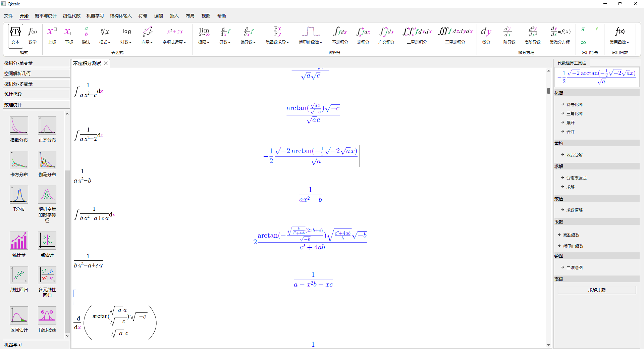Click the document vertical scrollbar thumb

pos(548,91)
